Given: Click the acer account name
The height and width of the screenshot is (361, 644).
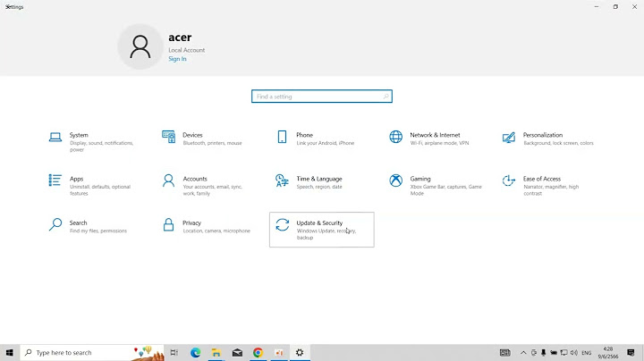Looking at the screenshot, I should pyautogui.click(x=180, y=38).
